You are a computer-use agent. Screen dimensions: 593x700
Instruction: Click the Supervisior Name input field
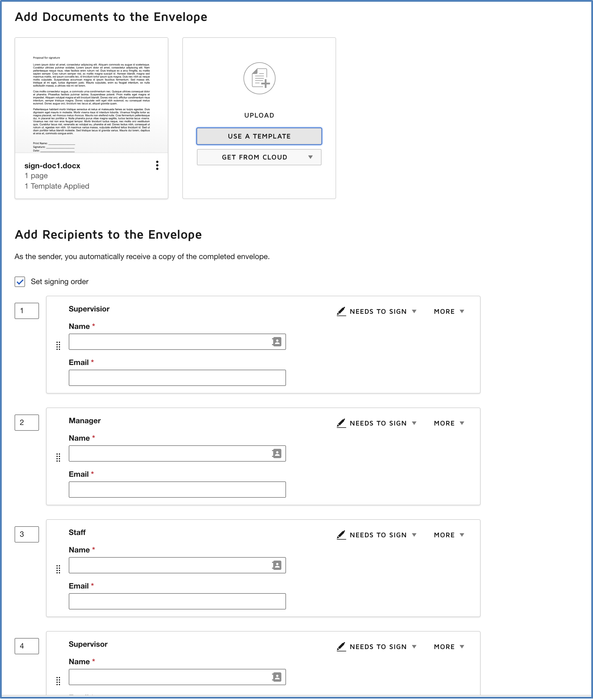tap(177, 342)
